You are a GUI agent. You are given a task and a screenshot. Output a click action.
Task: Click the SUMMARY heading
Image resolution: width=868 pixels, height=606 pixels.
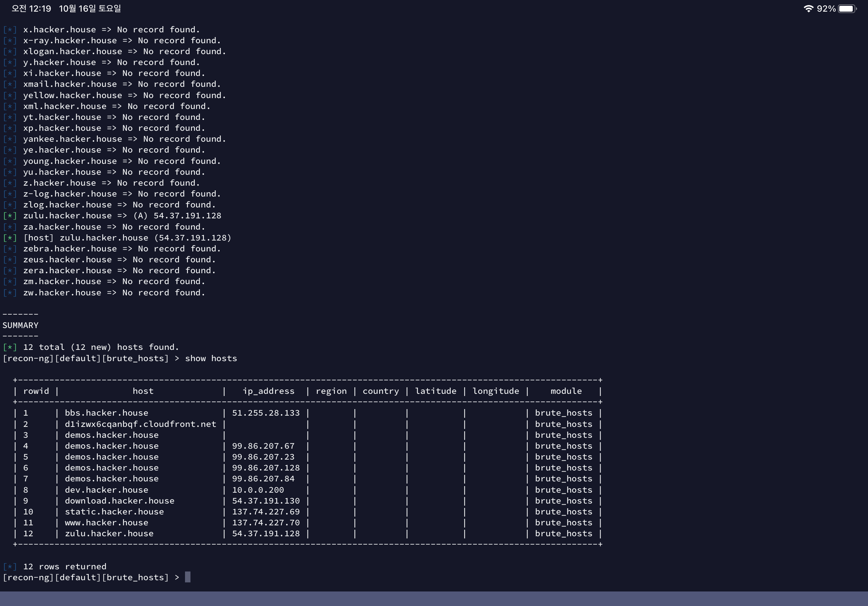pos(20,325)
